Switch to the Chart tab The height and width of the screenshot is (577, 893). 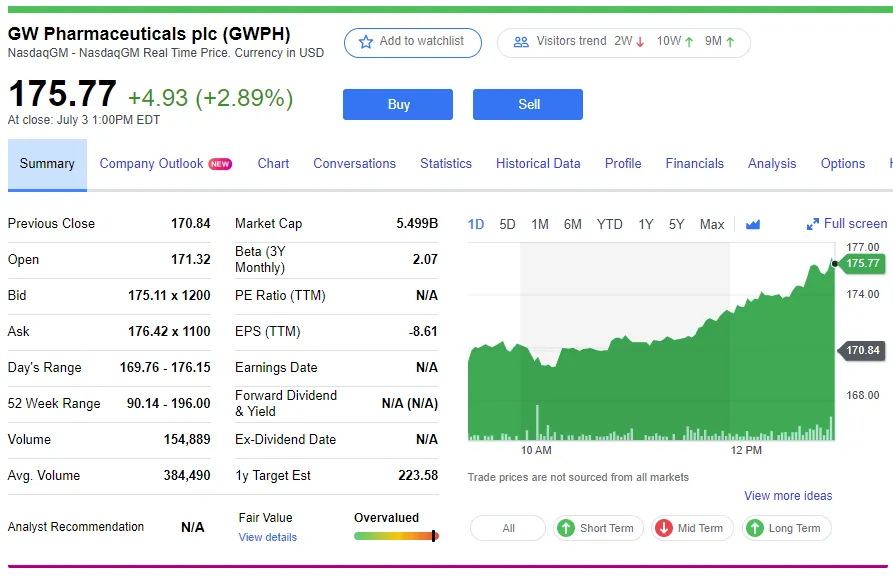point(273,163)
